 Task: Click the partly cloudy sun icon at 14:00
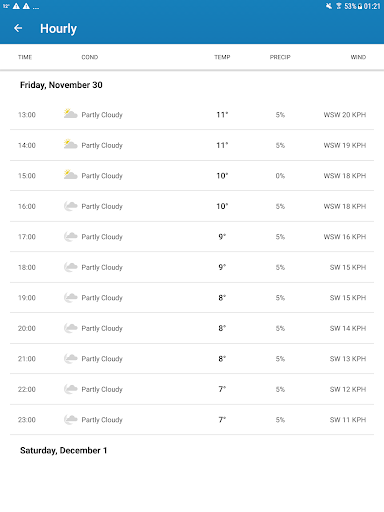70,144
